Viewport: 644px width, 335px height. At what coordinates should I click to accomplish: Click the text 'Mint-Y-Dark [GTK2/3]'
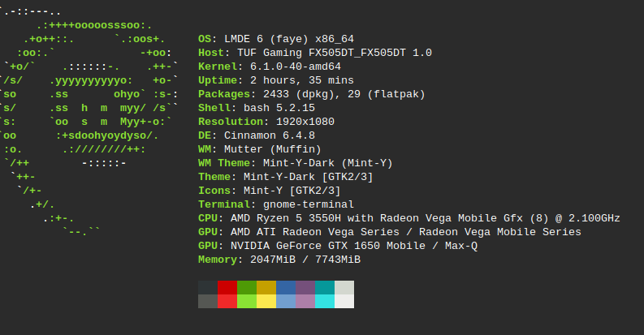click(308, 177)
